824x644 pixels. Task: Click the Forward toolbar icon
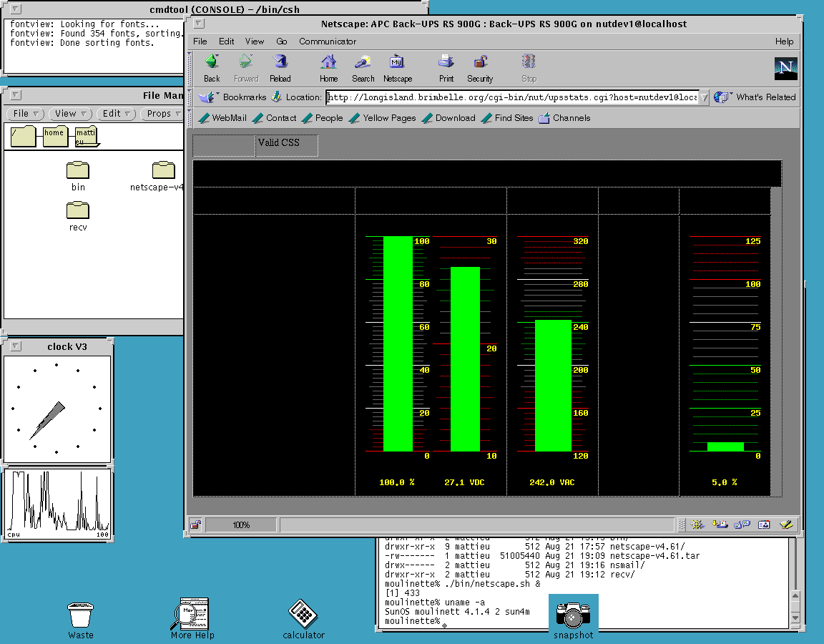[246, 69]
